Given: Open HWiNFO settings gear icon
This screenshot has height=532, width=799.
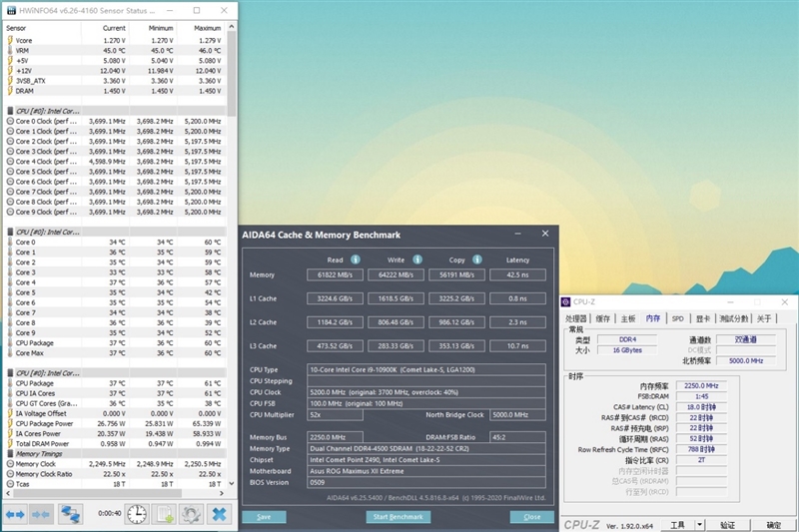Looking at the screenshot, I should coord(192,514).
